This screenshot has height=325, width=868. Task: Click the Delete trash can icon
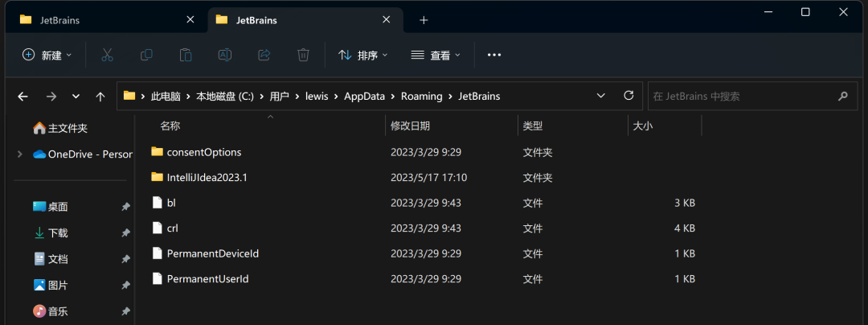[303, 55]
